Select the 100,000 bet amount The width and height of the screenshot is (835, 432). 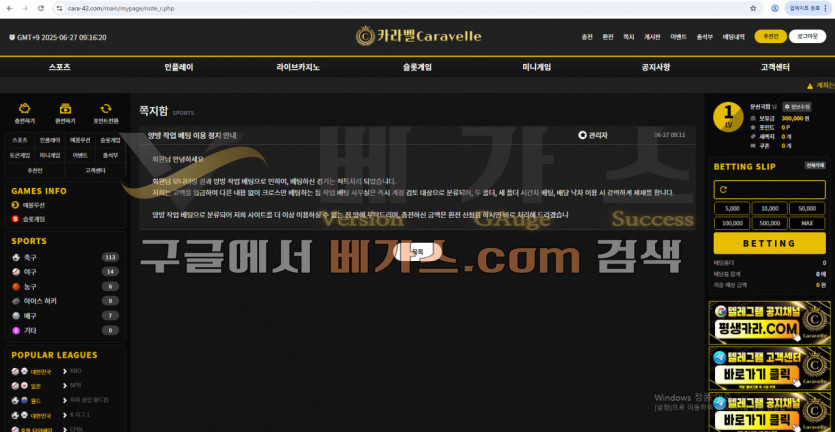tap(732, 223)
